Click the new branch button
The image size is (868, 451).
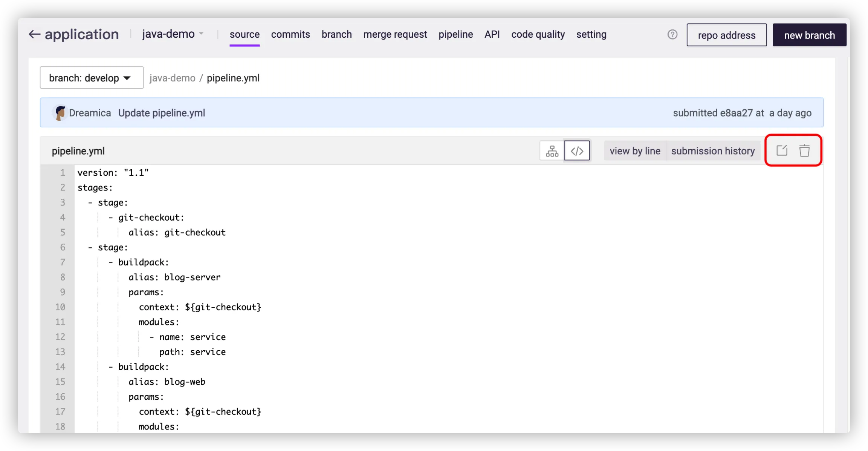click(x=809, y=35)
